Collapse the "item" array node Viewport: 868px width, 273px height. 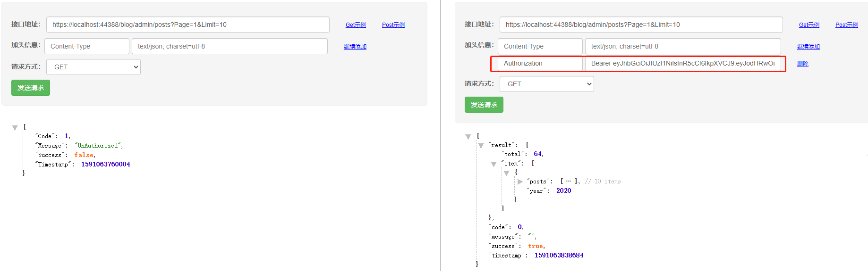(x=494, y=164)
